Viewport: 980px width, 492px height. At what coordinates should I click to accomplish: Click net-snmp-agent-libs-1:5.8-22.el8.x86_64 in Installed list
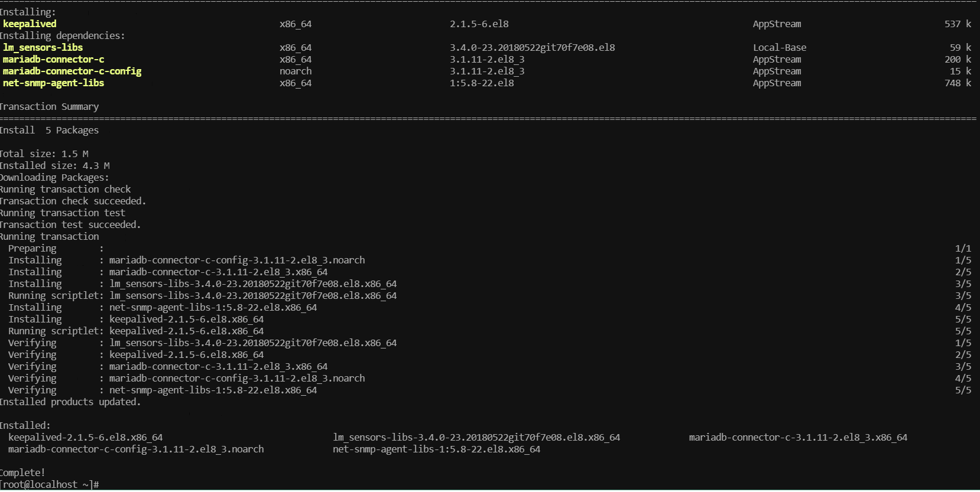click(x=436, y=449)
